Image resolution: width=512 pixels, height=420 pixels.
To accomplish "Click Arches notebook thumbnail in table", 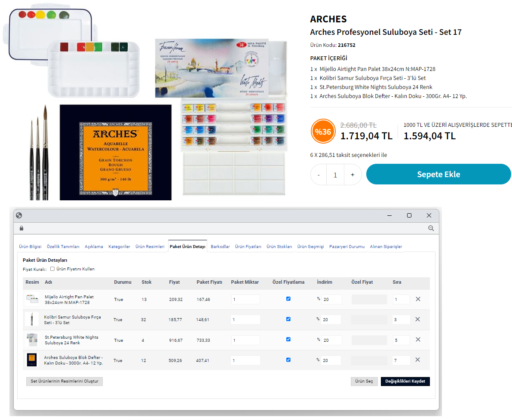I will click(x=32, y=359).
